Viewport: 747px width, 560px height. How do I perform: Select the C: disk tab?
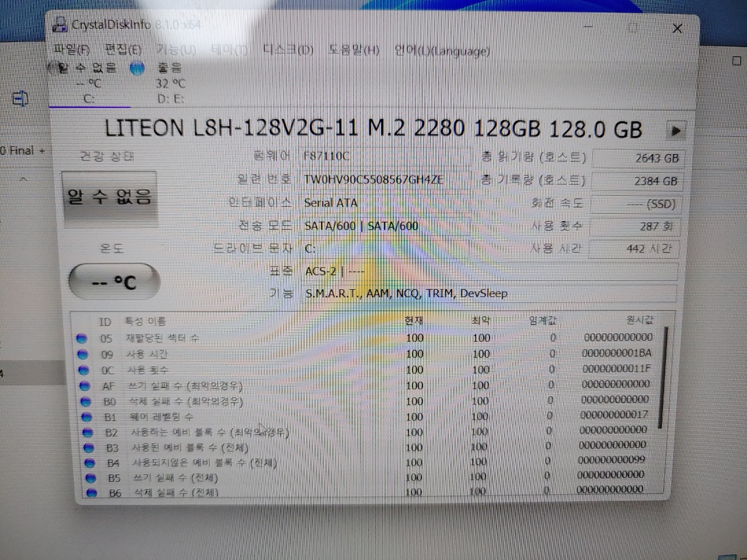click(x=89, y=83)
